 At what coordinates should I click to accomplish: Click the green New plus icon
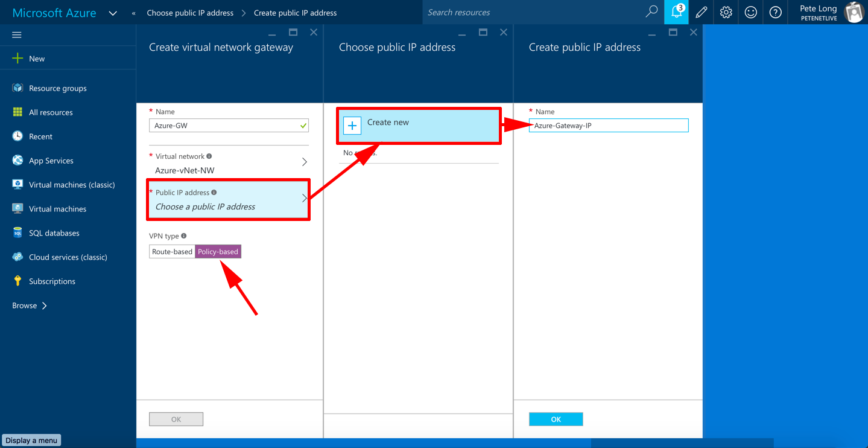coord(17,59)
